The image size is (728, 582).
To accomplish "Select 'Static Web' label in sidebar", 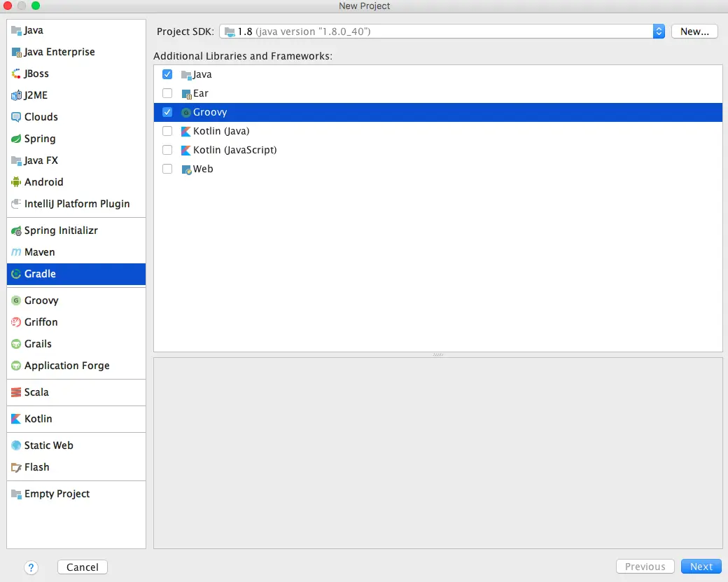I will click(49, 445).
